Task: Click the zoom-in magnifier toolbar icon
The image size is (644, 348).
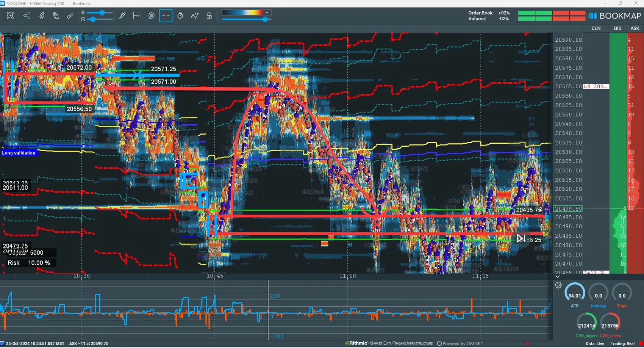Action: pos(10,16)
